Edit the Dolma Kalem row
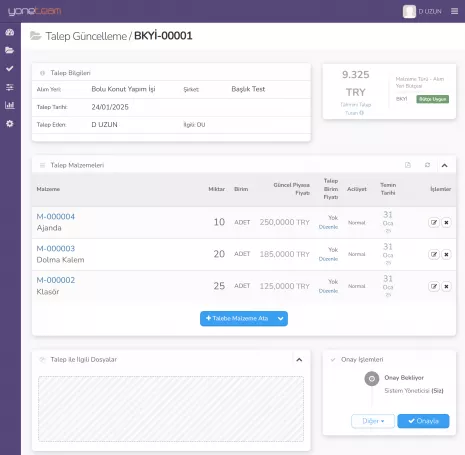The height and width of the screenshot is (455, 465). (x=434, y=254)
